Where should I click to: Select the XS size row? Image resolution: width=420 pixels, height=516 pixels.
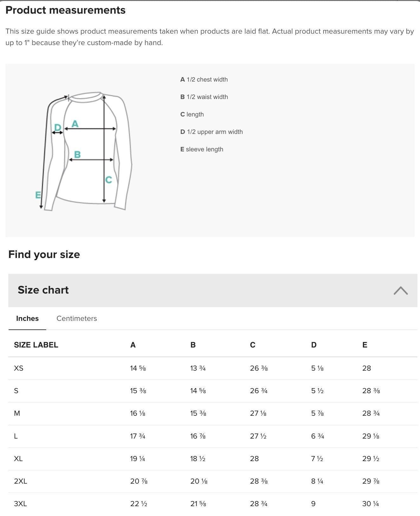coord(18,368)
